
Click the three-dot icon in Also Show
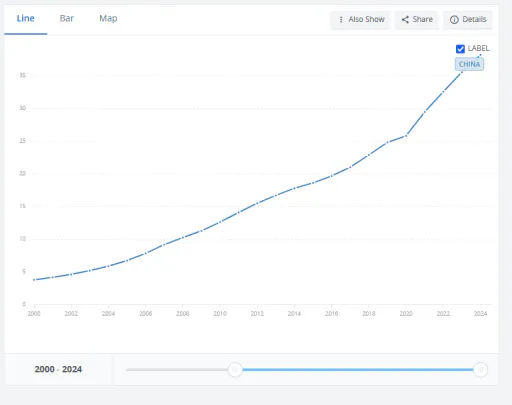(x=341, y=20)
